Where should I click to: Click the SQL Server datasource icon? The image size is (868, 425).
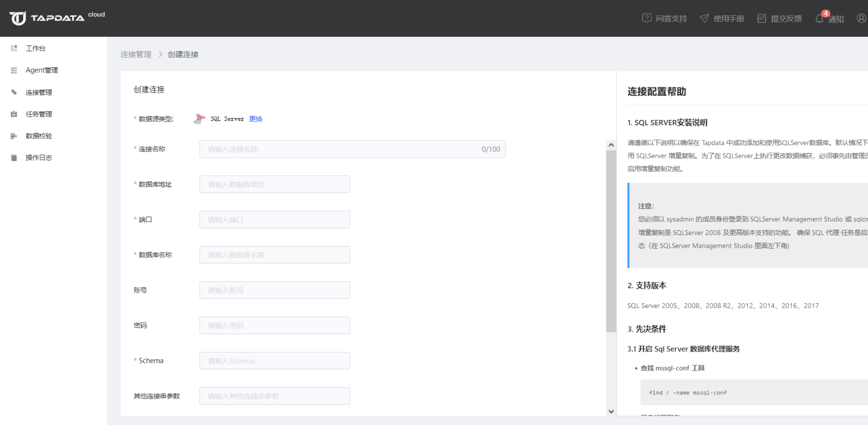click(x=199, y=119)
